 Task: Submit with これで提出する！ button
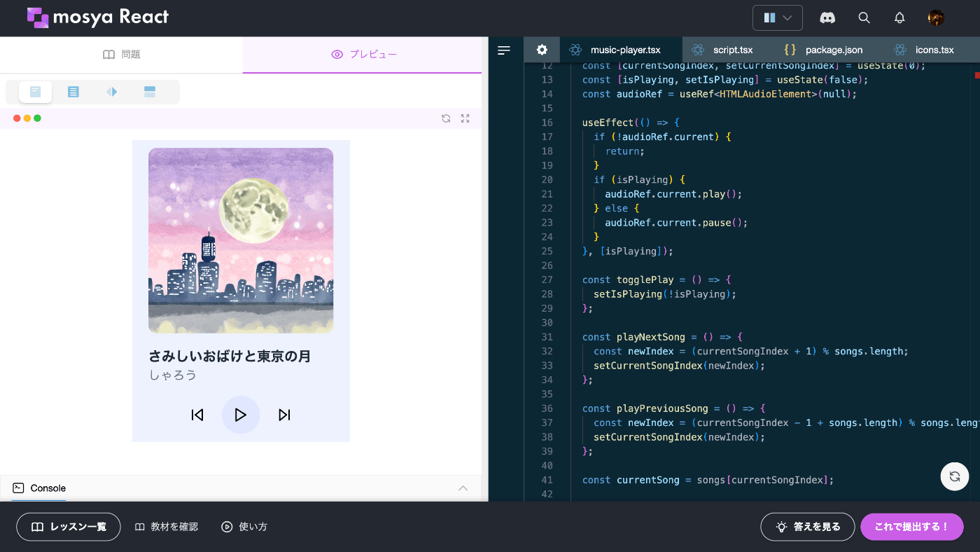(911, 527)
